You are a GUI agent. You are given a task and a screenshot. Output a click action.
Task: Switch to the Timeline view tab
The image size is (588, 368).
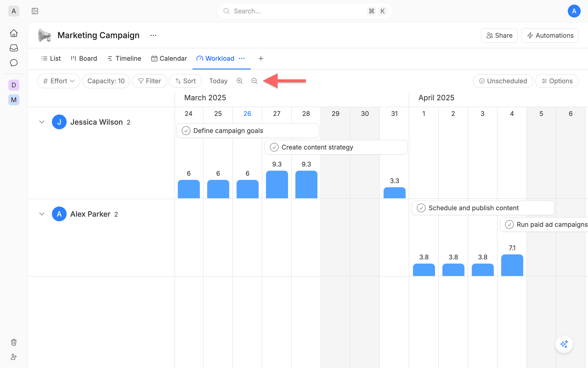(x=124, y=58)
